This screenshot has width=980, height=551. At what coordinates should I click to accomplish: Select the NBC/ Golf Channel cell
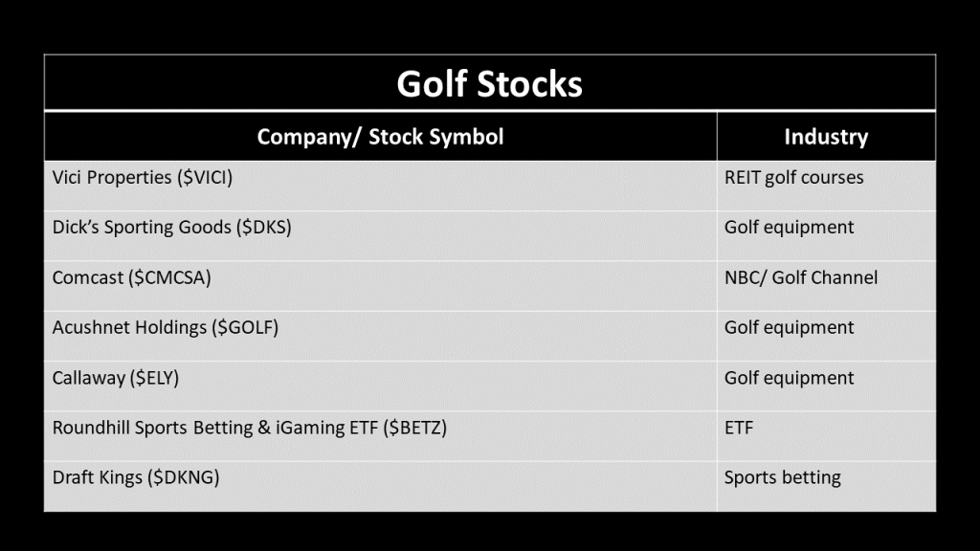pyautogui.click(x=800, y=278)
